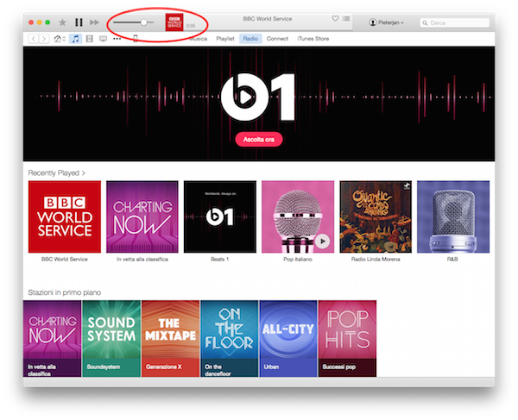Go forward with the right arrow
Viewport: 518px width, 420px height.
tap(44, 39)
